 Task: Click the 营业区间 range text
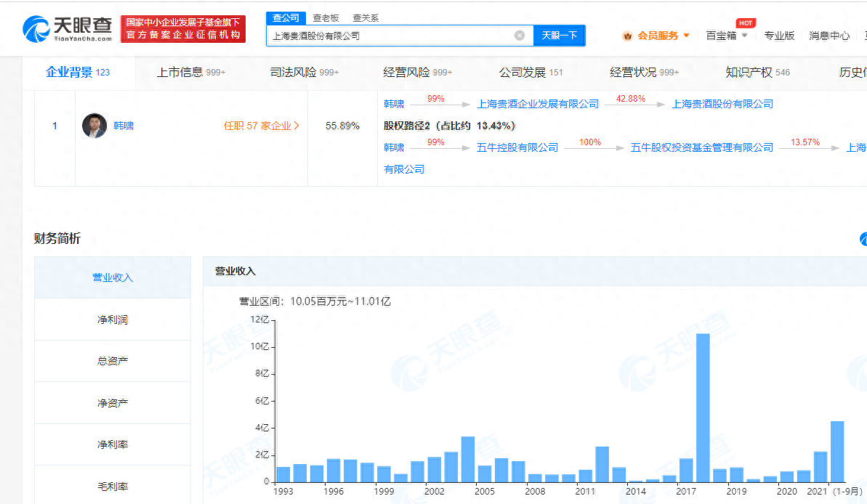315,301
